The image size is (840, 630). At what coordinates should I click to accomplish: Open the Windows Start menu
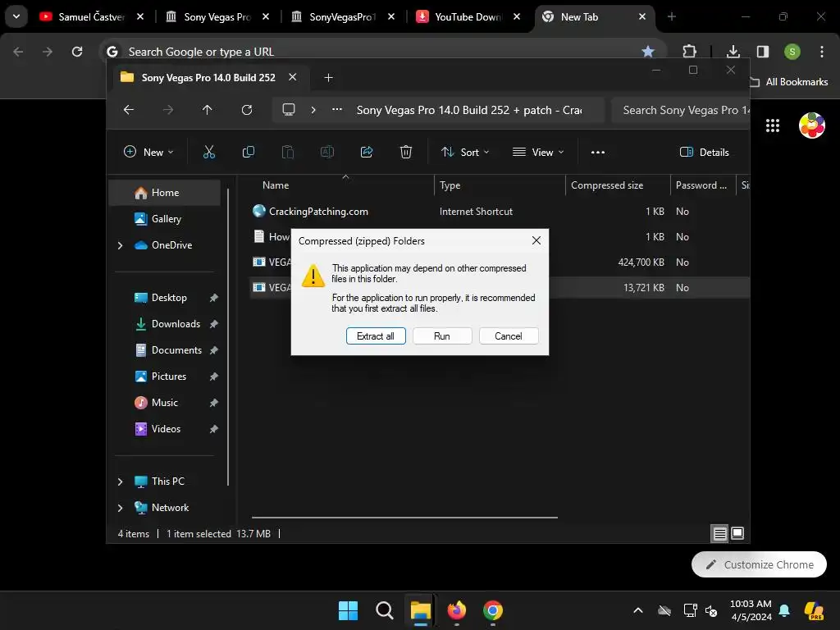348,610
